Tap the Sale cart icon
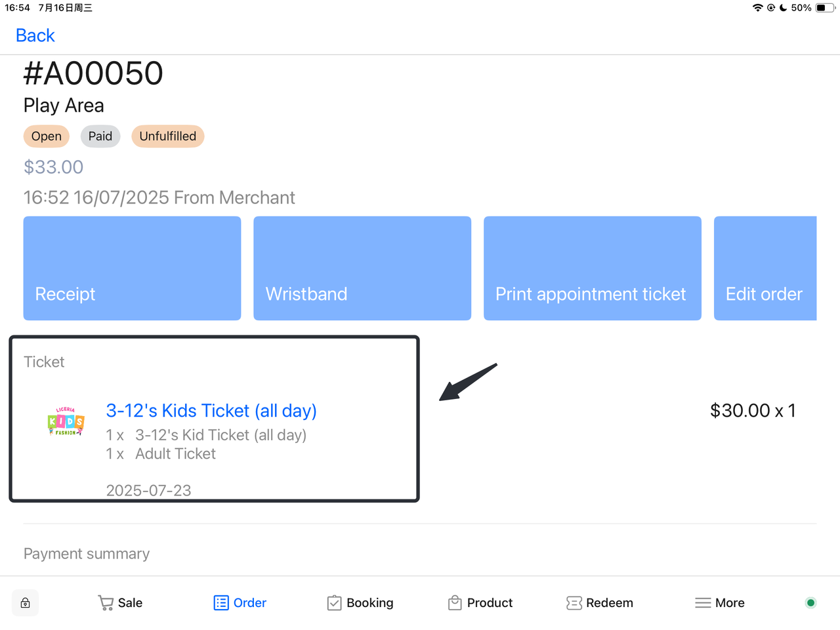Image resolution: width=840 pixels, height=630 pixels. tap(105, 603)
